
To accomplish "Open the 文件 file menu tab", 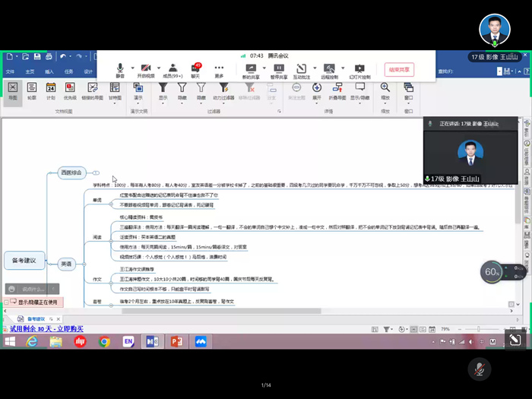I will click(x=11, y=71).
